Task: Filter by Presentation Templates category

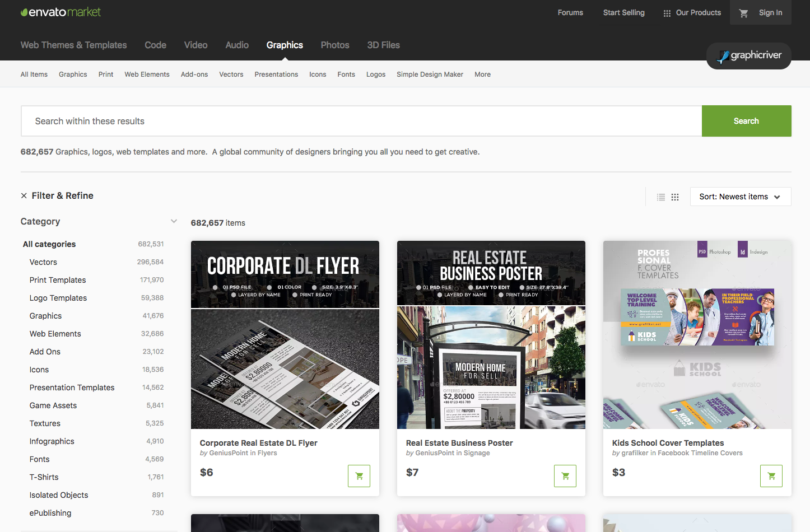Action: (72, 388)
